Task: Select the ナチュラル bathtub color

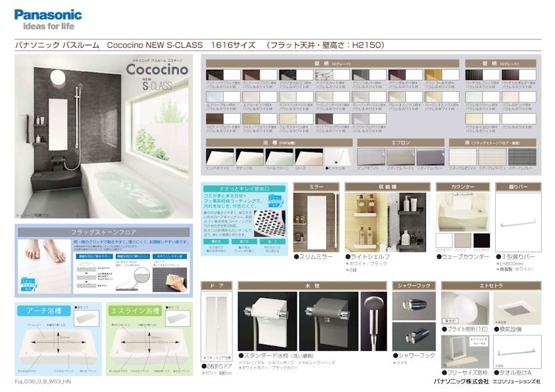Action: coord(250,157)
